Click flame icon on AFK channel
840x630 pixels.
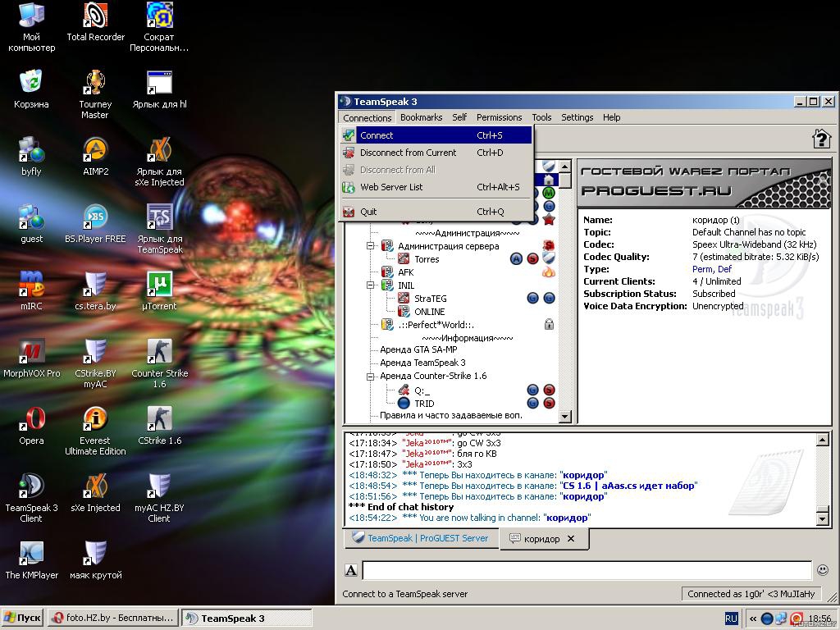click(x=549, y=272)
